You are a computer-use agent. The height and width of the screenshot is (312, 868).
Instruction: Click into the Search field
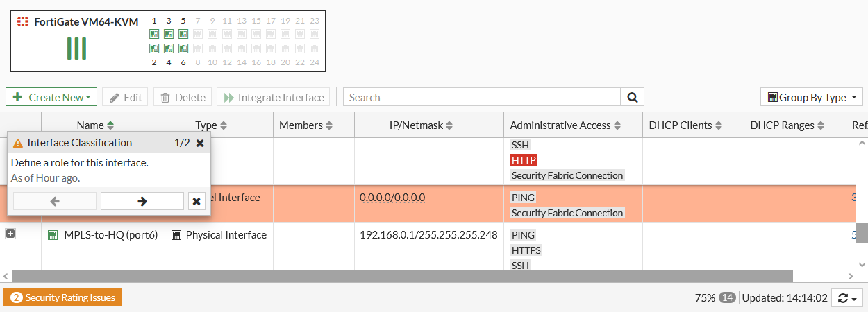coord(482,98)
